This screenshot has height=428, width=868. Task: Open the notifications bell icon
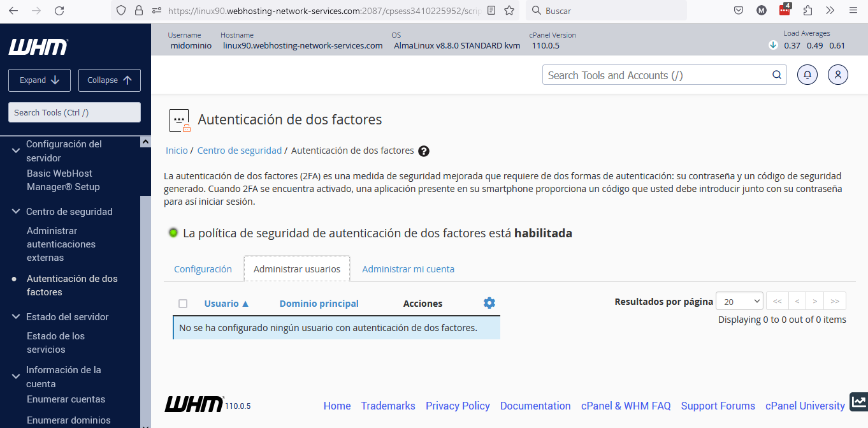point(807,75)
